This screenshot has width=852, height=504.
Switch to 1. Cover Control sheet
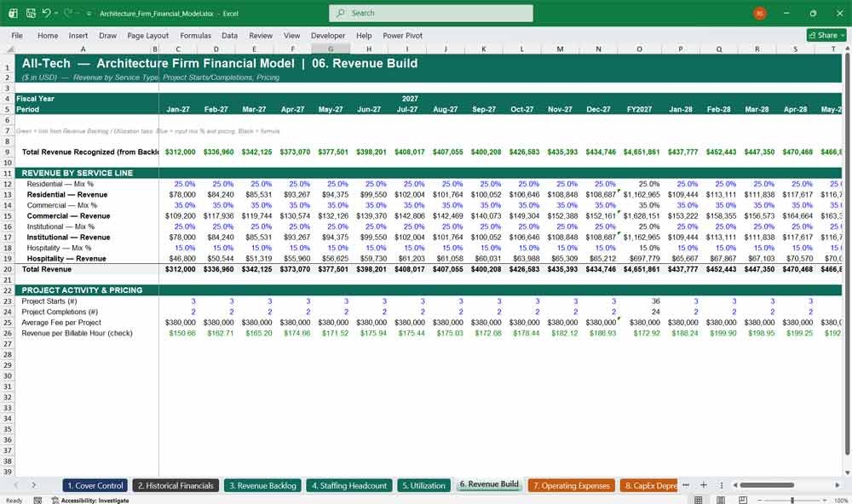[x=95, y=485]
